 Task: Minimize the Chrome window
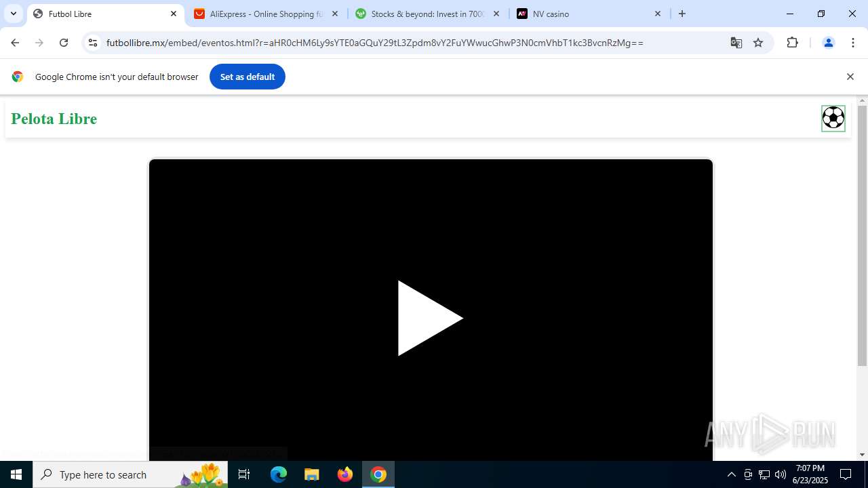790,14
